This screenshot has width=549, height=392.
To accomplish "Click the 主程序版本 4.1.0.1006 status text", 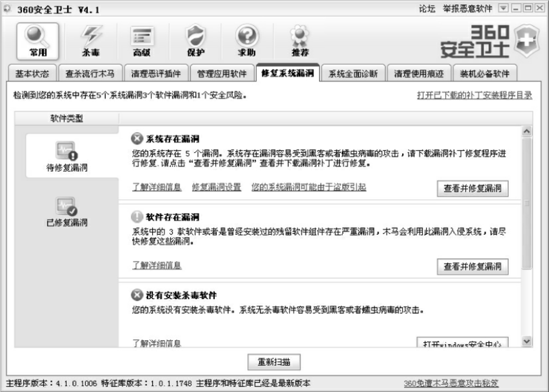I will click(51, 383).
